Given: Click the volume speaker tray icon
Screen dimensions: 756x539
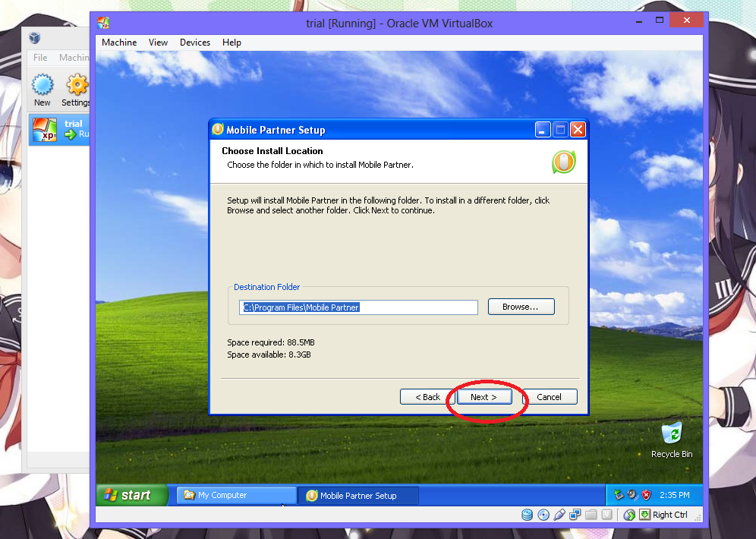Looking at the screenshot, I should tap(632, 495).
